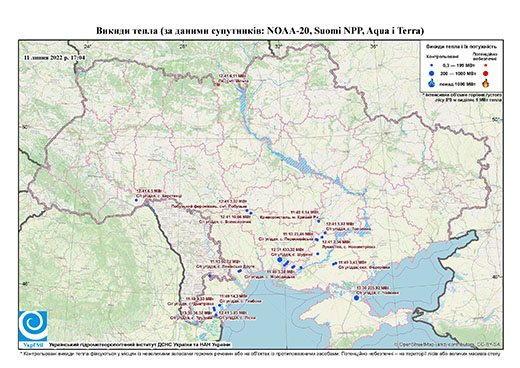Click the large red circle in the legend

tap(485, 74)
